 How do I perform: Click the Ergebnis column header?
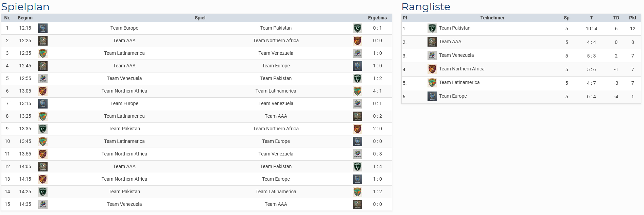(x=377, y=18)
